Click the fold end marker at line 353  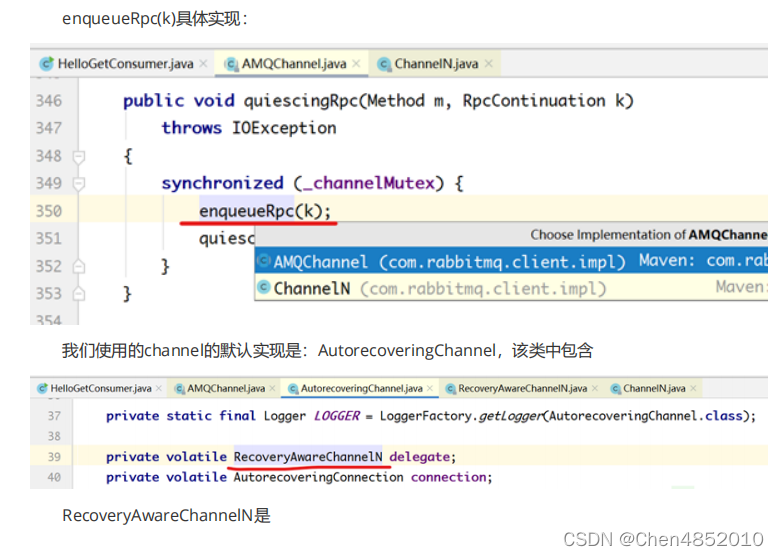[78, 294]
